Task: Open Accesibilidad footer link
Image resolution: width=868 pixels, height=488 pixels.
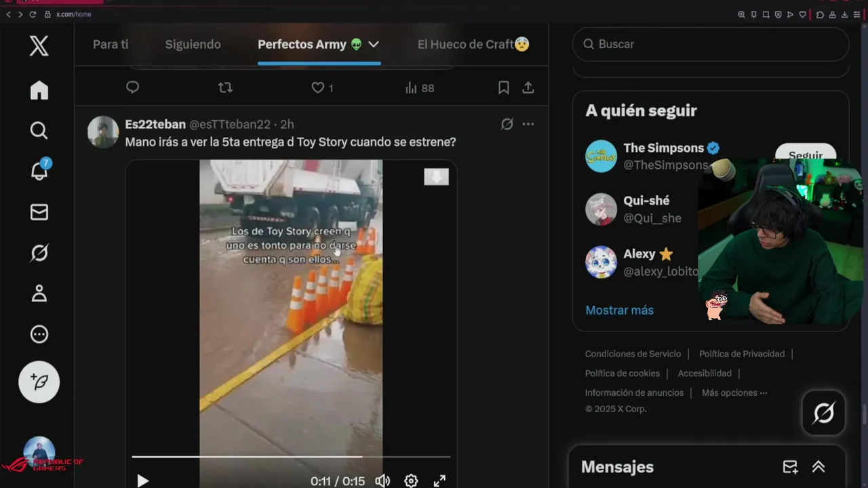Action: 705,373
